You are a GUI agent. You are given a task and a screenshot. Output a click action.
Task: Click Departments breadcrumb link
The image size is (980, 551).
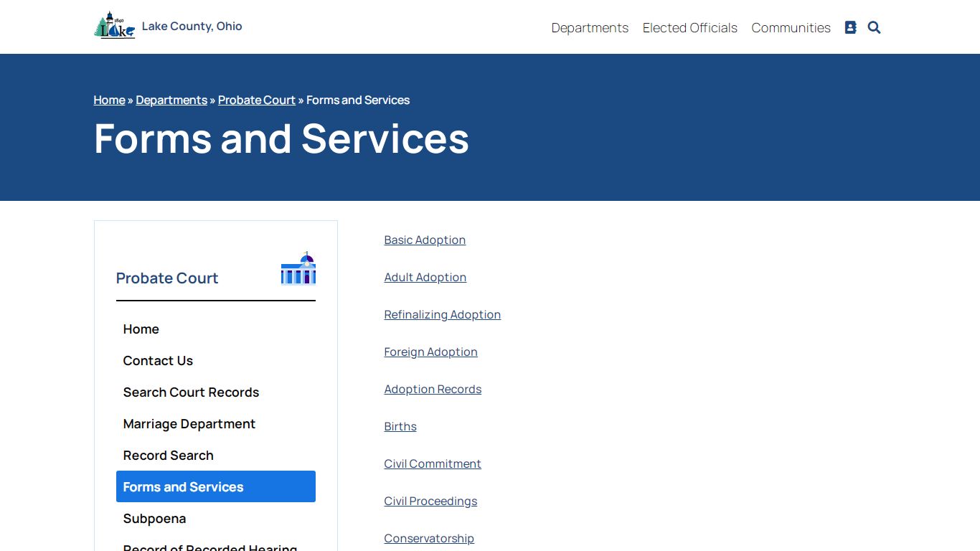(x=171, y=100)
